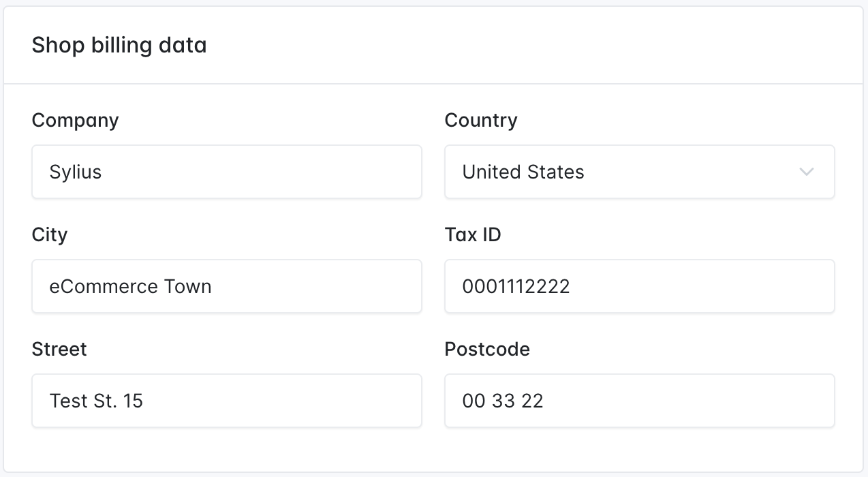Image resolution: width=868 pixels, height=477 pixels.
Task: Click into the City text field
Action: pos(227,286)
